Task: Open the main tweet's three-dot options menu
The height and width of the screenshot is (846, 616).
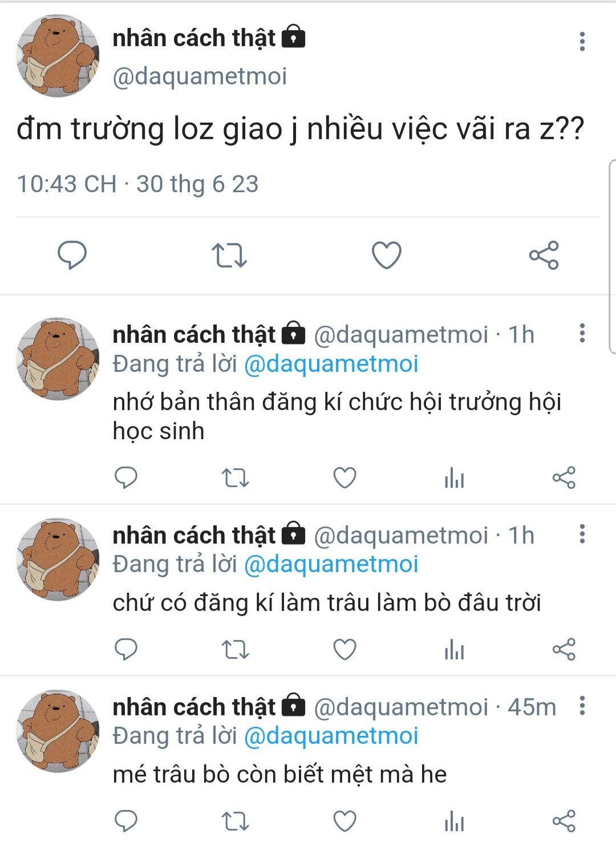Action: [x=582, y=42]
